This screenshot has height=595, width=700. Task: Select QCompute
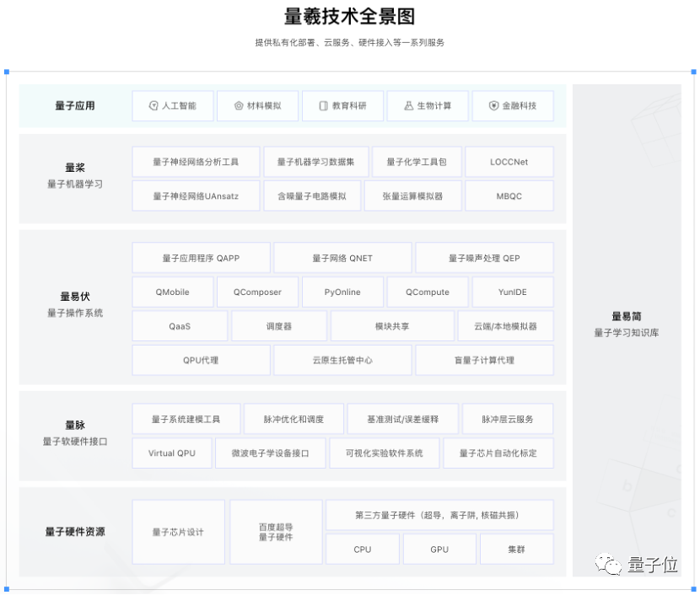[428, 292]
